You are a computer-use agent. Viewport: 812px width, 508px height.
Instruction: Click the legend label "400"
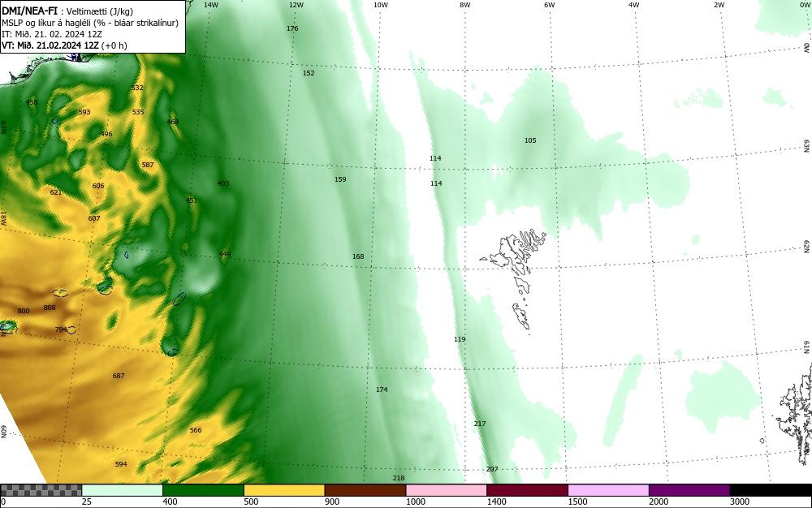coord(170,502)
